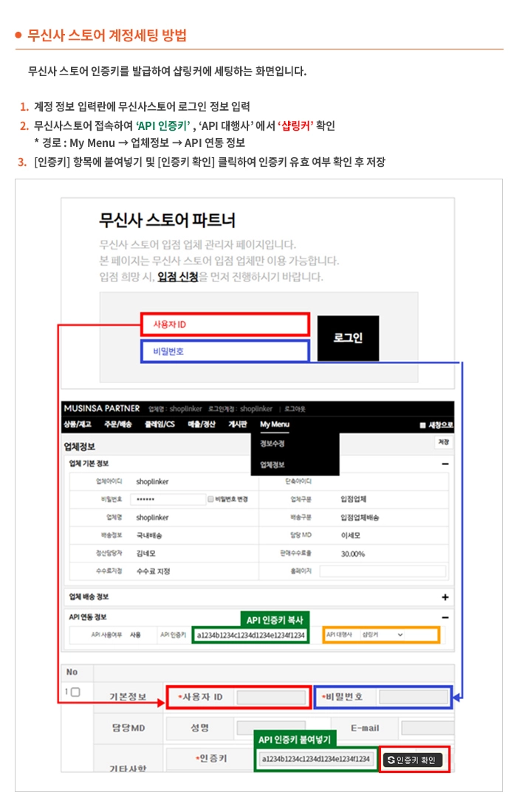Select the 업체명 value shoplinker
This screenshot has width=517, height=812.
[152, 517]
